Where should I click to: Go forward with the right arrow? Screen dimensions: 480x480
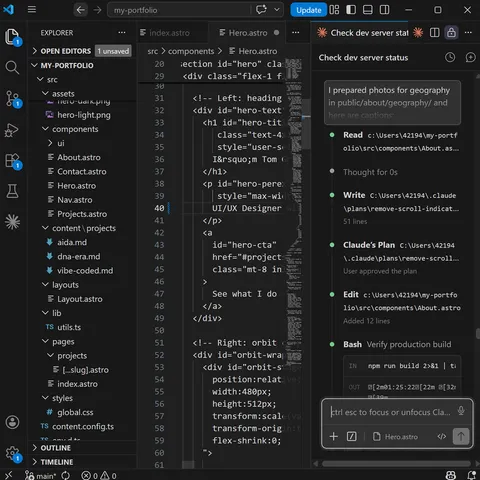[97, 10]
